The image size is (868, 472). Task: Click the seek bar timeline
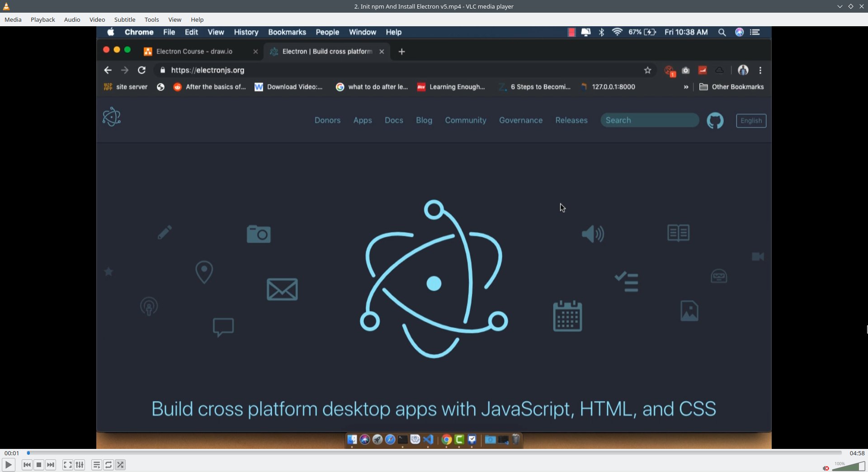click(434, 453)
